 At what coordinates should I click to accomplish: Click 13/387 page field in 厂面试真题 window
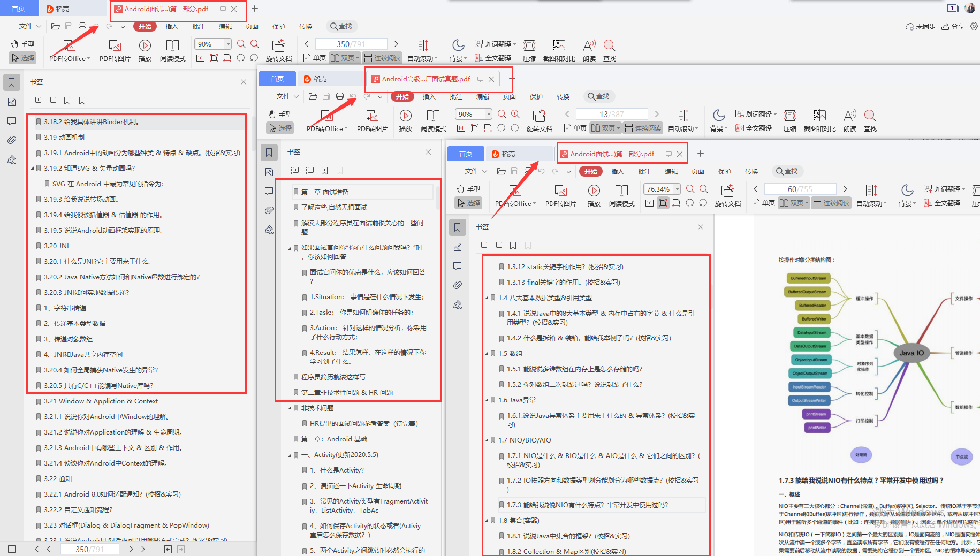pos(612,114)
